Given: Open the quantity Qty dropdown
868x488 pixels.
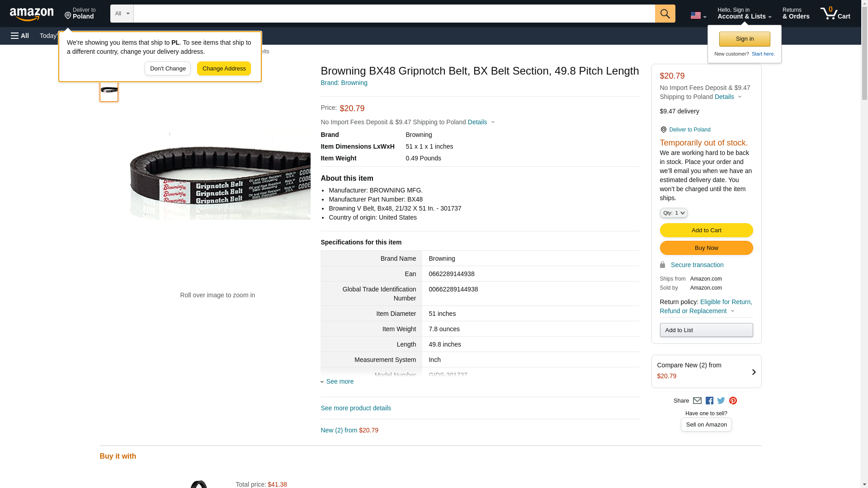Looking at the screenshot, I should [x=673, y=213].
